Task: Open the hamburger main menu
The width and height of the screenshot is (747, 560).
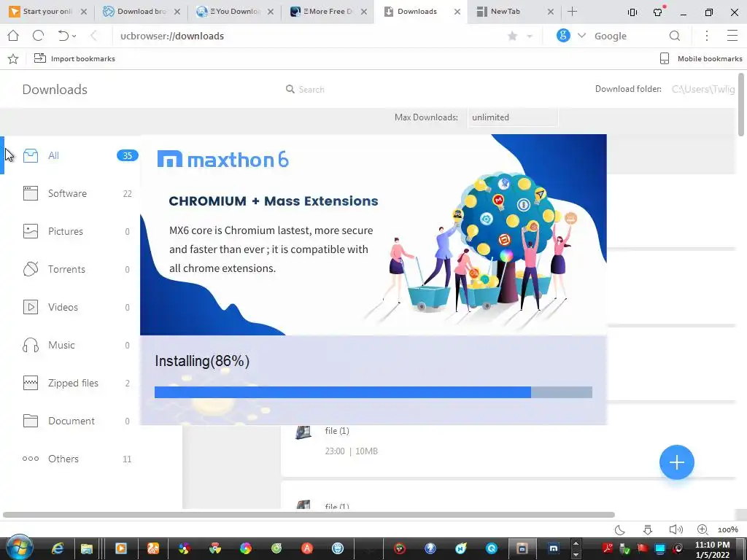Action: (x=732, y=36)
